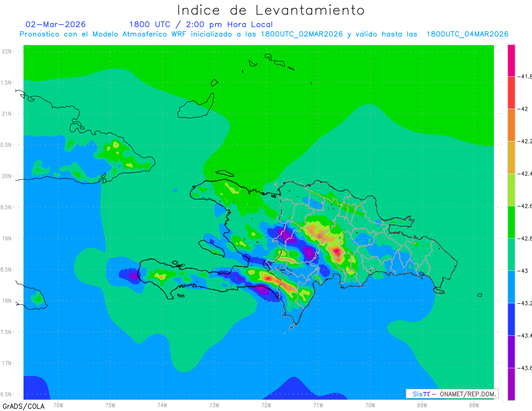532x411 pixels.
Task: Select the 20N latitude label
Action: coord(7,176)
